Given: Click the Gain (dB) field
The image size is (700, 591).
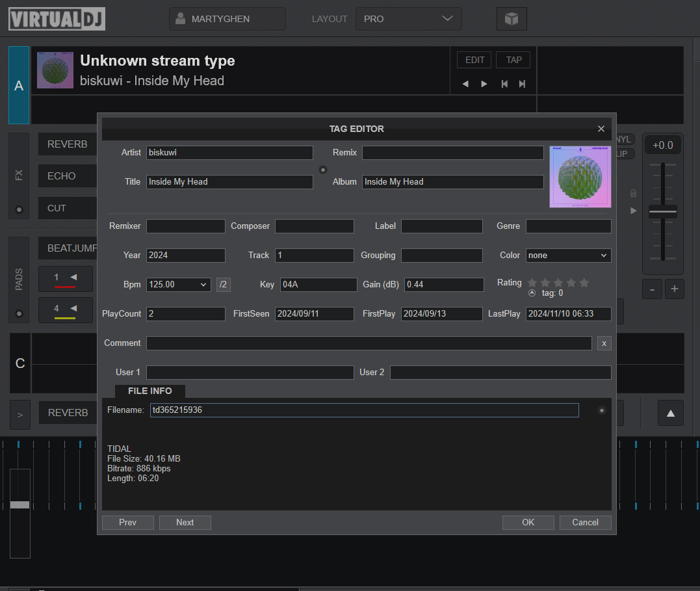Looking at the screenshot, I should (444, 285).
